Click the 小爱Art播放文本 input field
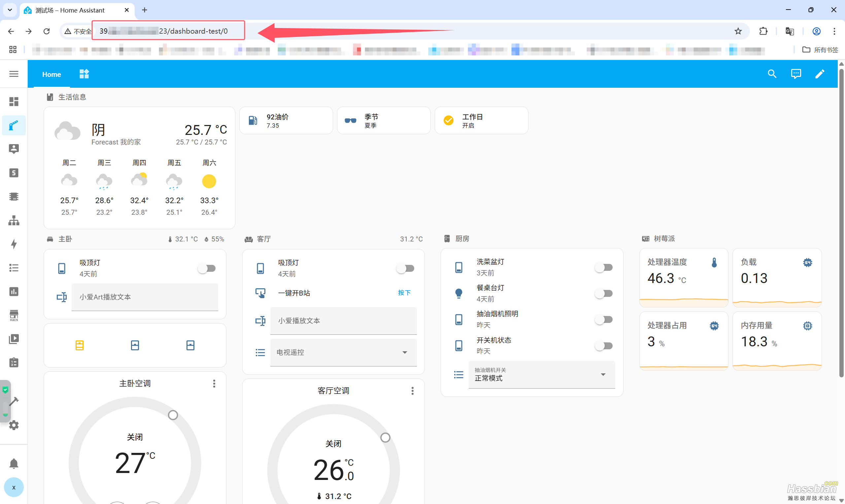The width and height of the screenshot is (845, 504). point(145,297)
